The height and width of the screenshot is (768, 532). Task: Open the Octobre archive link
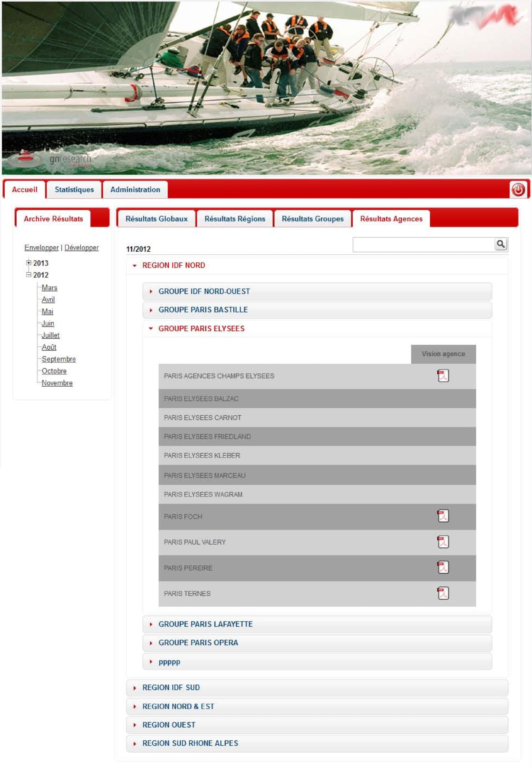click(x=54, y=371)
